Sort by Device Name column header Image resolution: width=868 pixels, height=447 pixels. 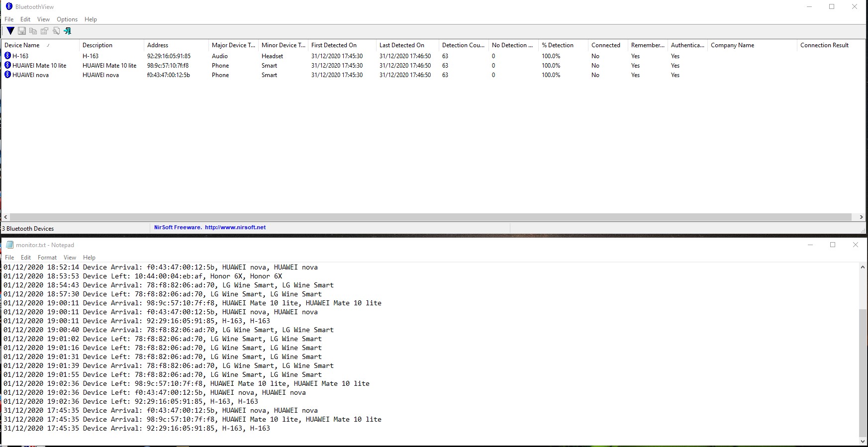pos(22,45)
